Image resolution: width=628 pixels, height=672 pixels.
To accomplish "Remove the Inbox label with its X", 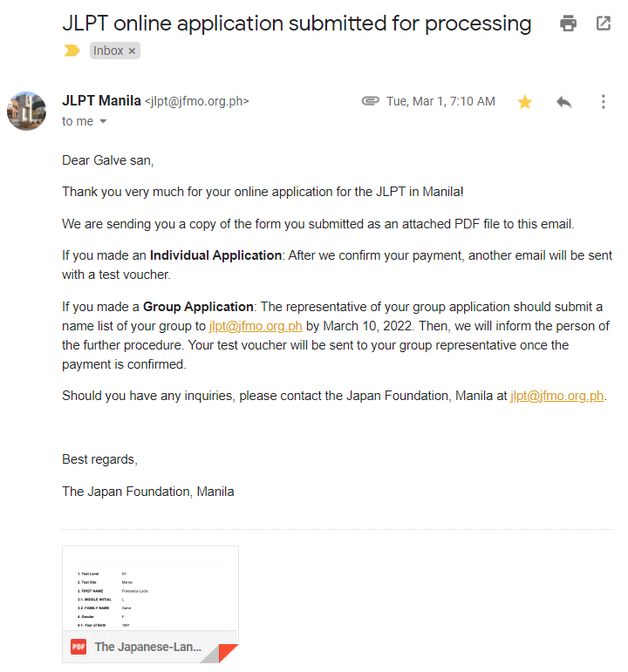I will point(133,51).
